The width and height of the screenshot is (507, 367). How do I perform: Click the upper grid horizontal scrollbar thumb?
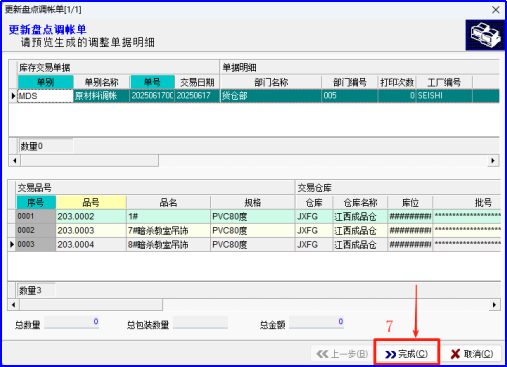click(89, 161)
